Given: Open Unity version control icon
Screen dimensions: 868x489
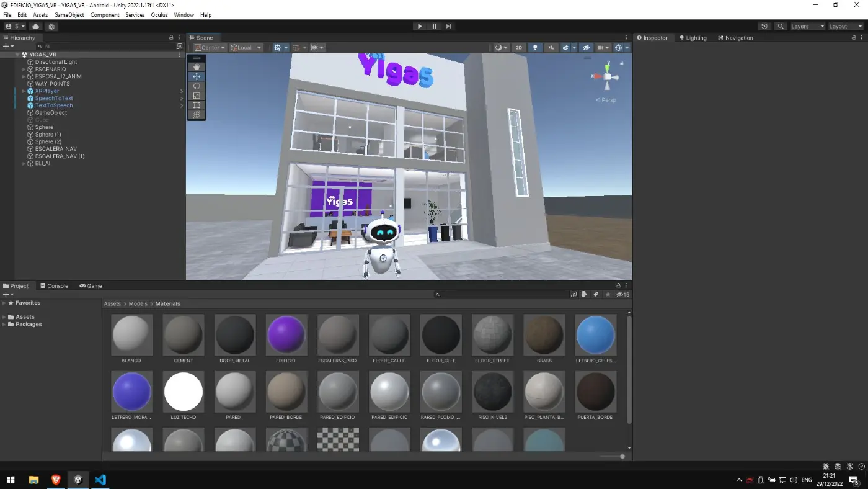Looking at the screenshot, I should 52,26.
